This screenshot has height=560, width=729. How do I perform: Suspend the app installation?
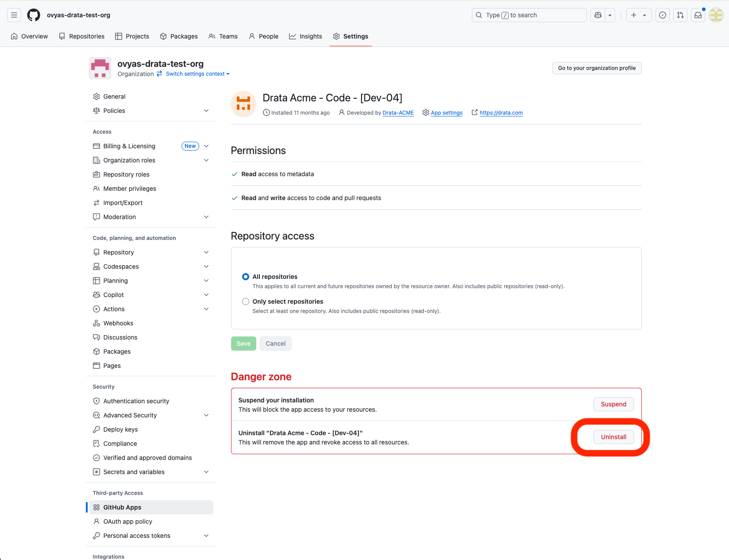[613, 404]
